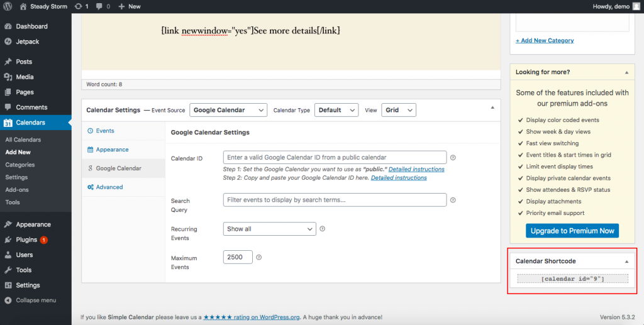This screenshot has height=325, width=644.
Task: Click the Dashboard gauge icon
Action: coord(8,26)
